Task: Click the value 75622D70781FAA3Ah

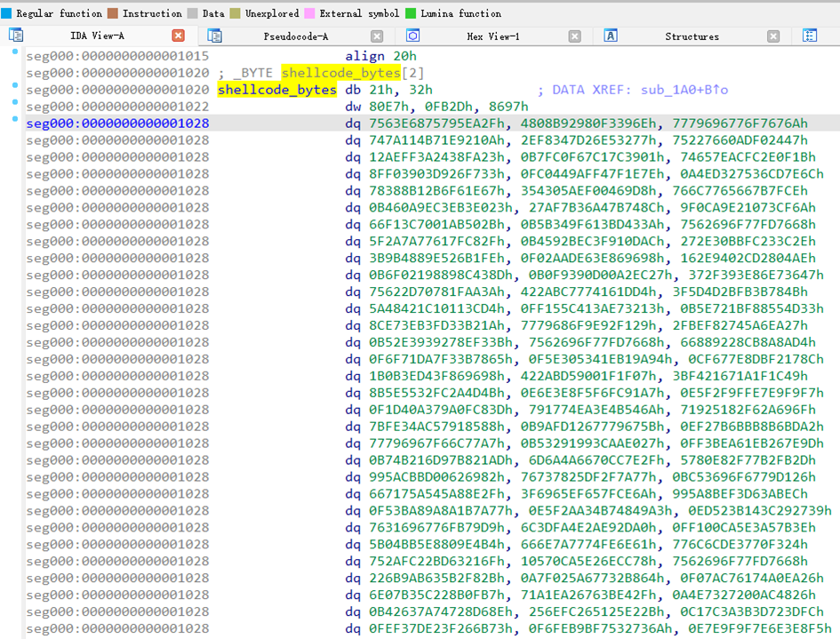Action: coord(436,292)
